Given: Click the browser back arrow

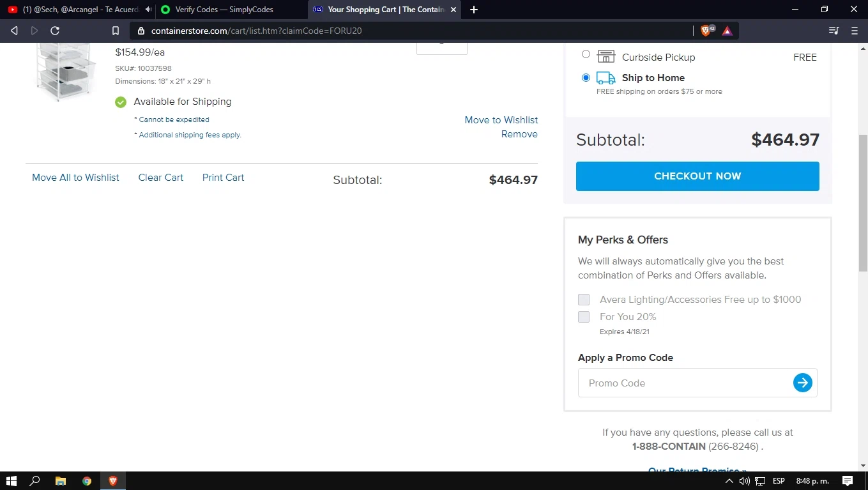Looking at the screenshot, I should (x=14, y=31).
